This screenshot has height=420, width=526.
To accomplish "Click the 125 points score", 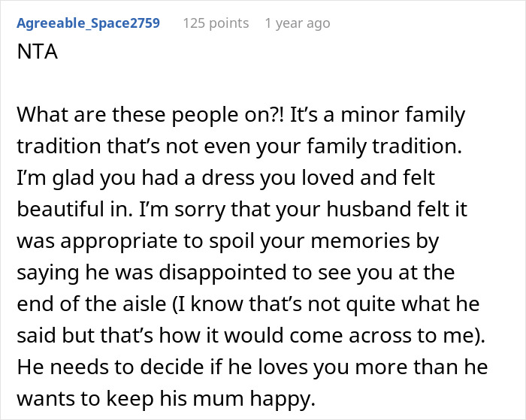I will coord(216,23).
